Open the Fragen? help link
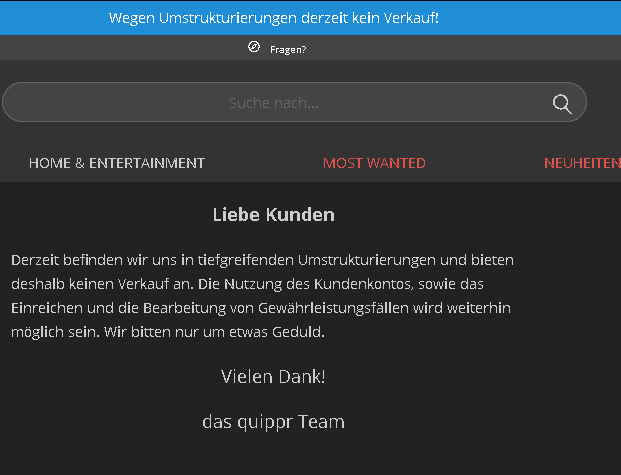 [288, 50]
